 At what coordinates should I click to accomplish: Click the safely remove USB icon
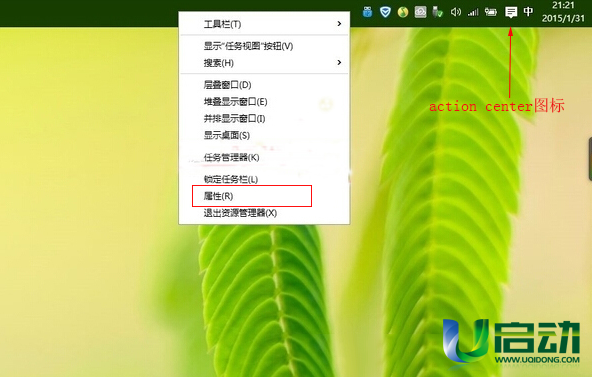[x=438, y=12]
